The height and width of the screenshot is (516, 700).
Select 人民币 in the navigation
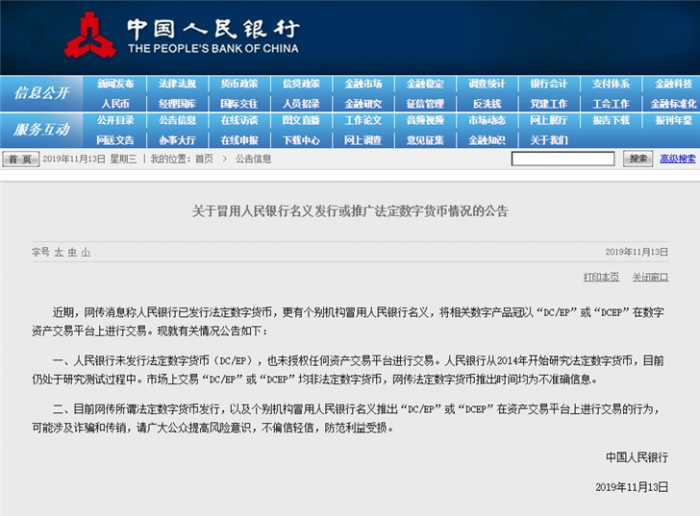point(116,104)
